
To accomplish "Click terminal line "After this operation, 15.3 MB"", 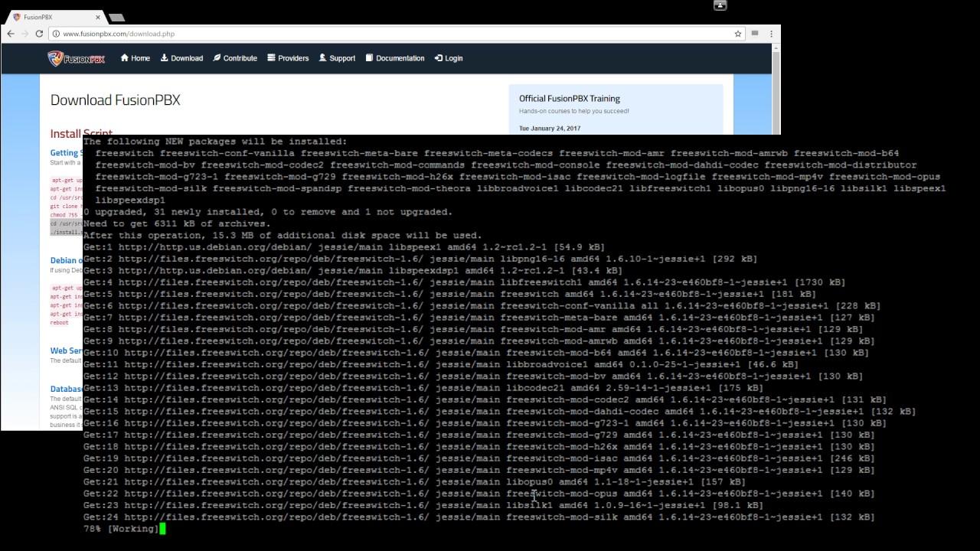I will click(283, 236).
